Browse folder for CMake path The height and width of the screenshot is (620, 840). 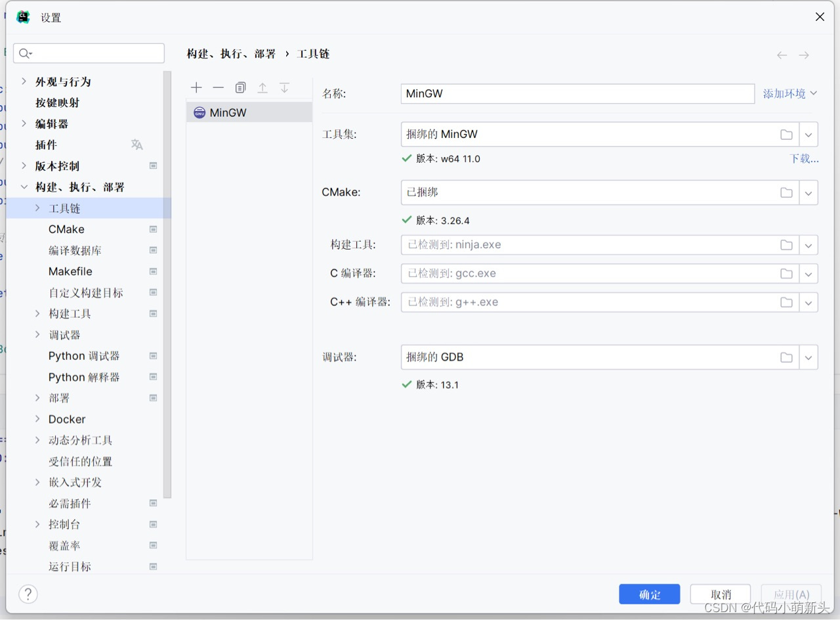point(786,192)
